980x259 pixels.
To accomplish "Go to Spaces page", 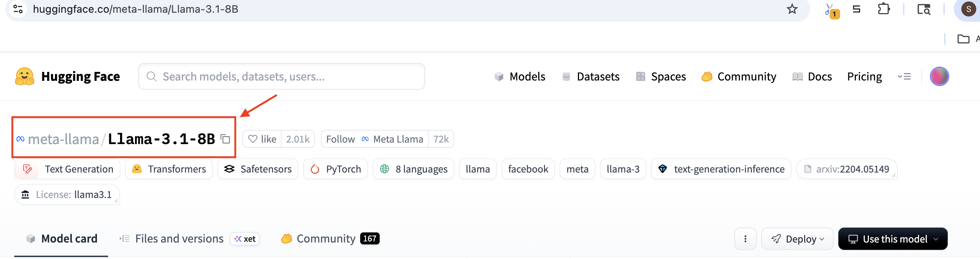I will (x=661, y=77).
